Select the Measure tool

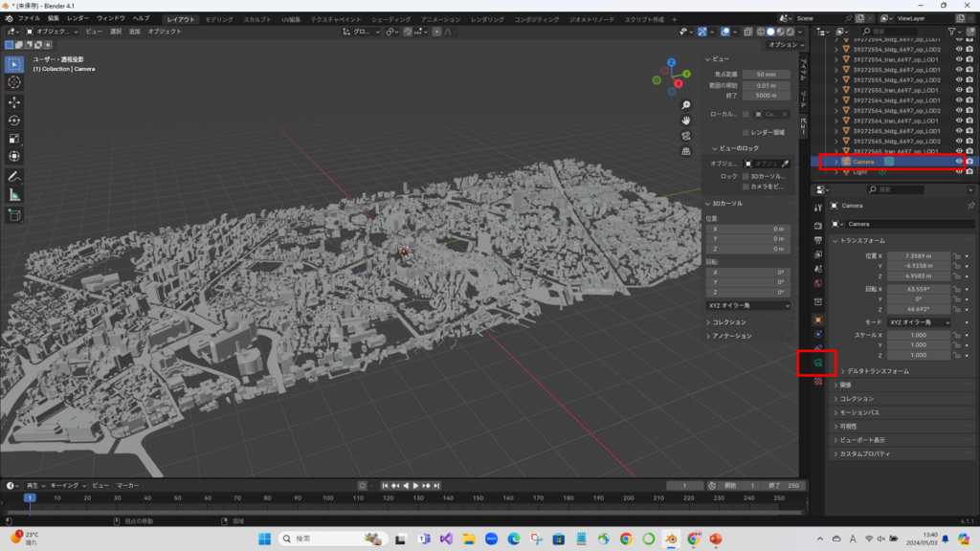coord(14,194)
